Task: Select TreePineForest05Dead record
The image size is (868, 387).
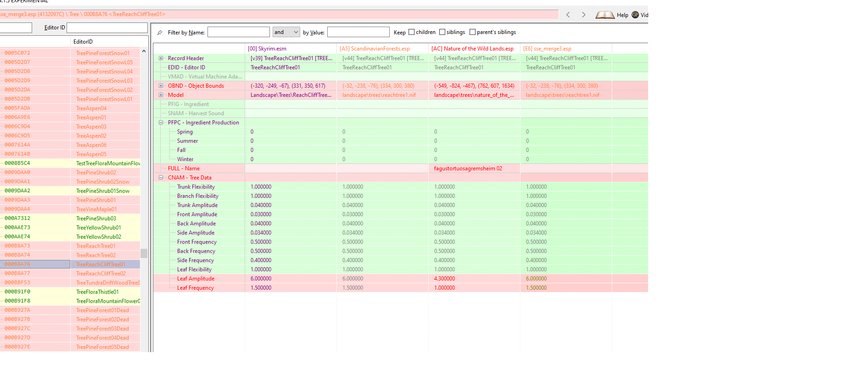Action: (102, 347)
